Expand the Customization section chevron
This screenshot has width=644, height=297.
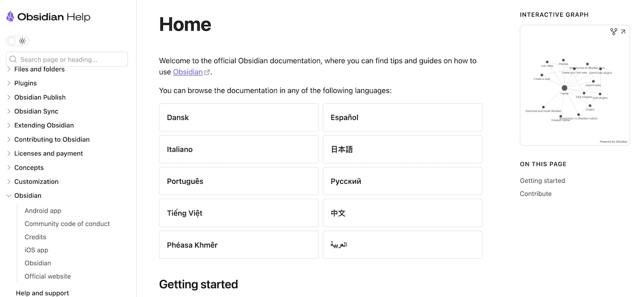tap(9, 182)
